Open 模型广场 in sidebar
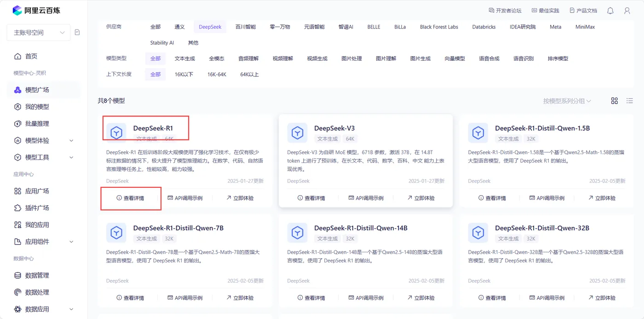The image size is (644, 319). click(x=43, y=90)
